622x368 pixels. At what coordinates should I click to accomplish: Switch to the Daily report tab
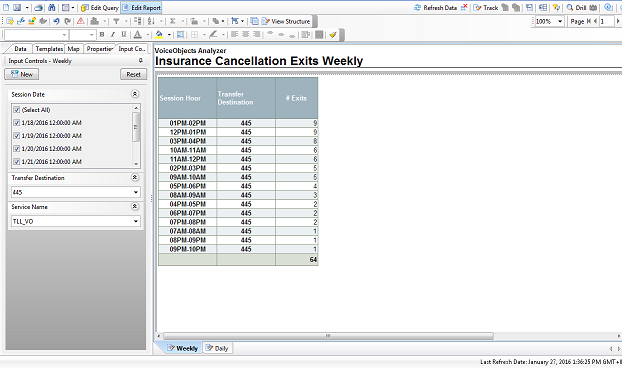(218, 348)
